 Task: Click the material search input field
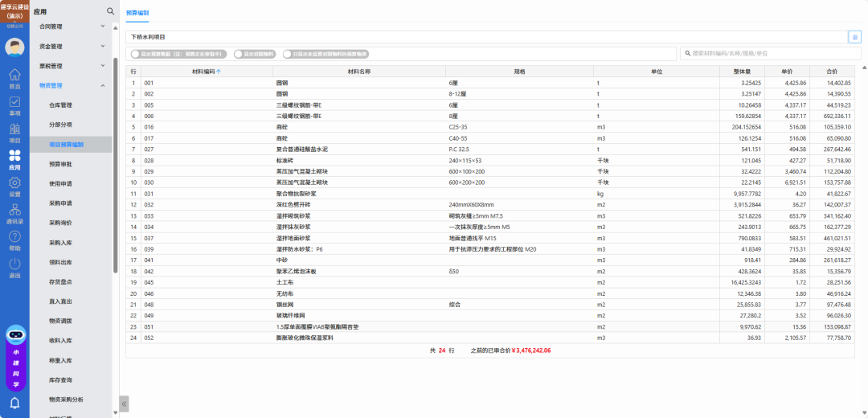click(770, 53)
